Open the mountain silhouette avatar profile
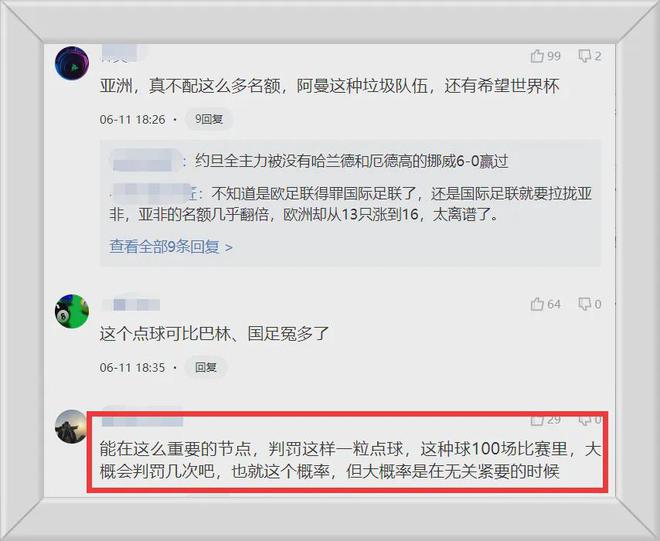Image resolution: width=660 pixels, height=541 pixels. point(71,426)
